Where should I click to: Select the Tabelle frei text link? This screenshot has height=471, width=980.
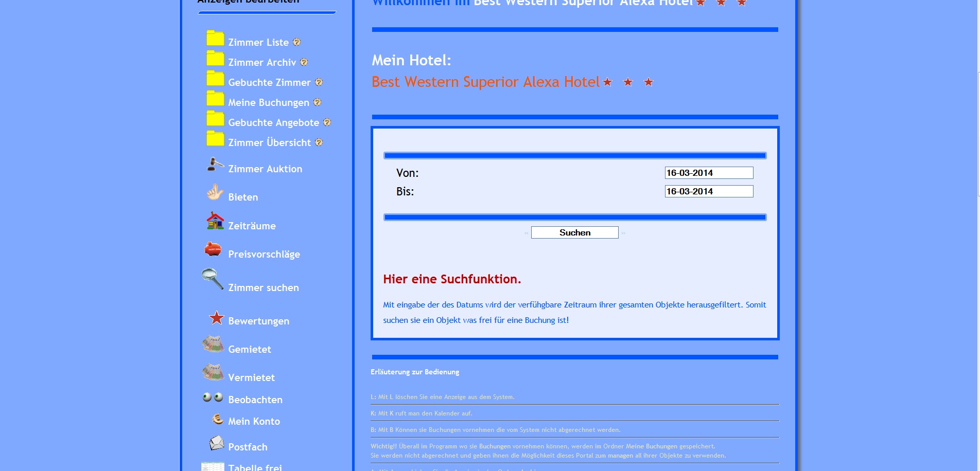(x=255, y=467)
